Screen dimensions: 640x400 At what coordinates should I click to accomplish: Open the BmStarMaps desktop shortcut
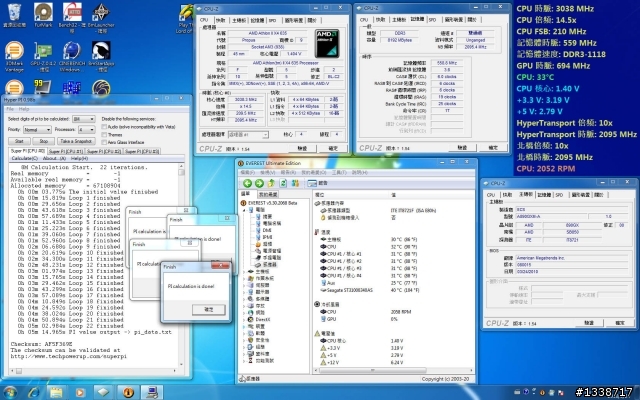pos(101,56)
